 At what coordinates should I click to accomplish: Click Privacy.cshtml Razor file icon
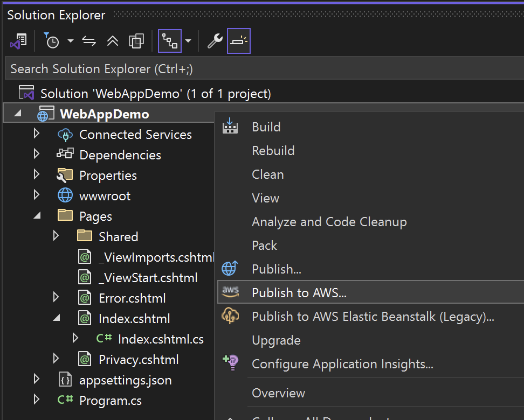pos(85,359)
